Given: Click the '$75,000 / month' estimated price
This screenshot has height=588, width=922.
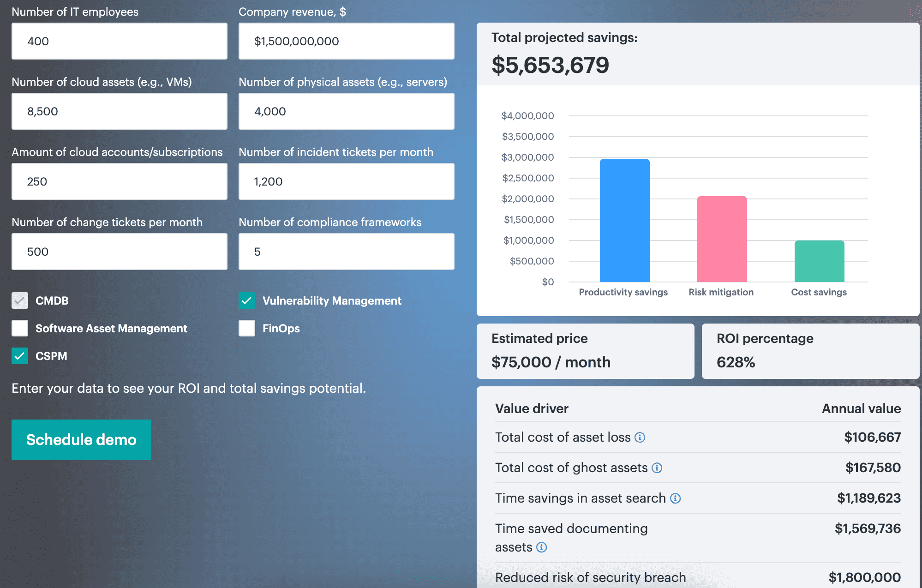Looking at the screenshot, I should click(x=551, y=362).
